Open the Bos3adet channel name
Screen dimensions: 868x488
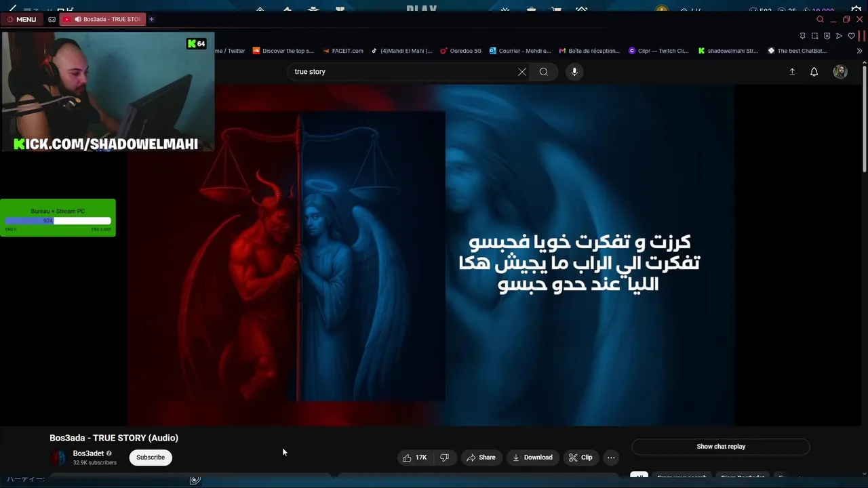[88, 453]
